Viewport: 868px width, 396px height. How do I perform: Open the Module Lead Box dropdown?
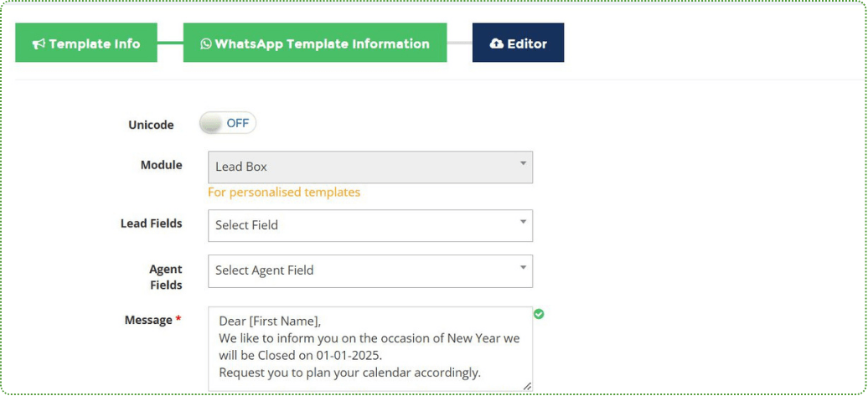369,167
